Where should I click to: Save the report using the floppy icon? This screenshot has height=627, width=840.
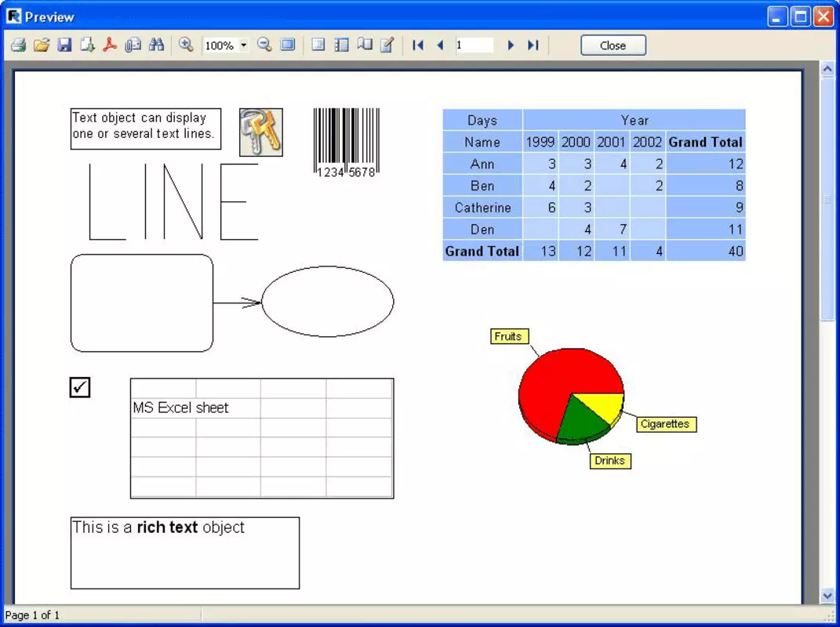point(64,45)
